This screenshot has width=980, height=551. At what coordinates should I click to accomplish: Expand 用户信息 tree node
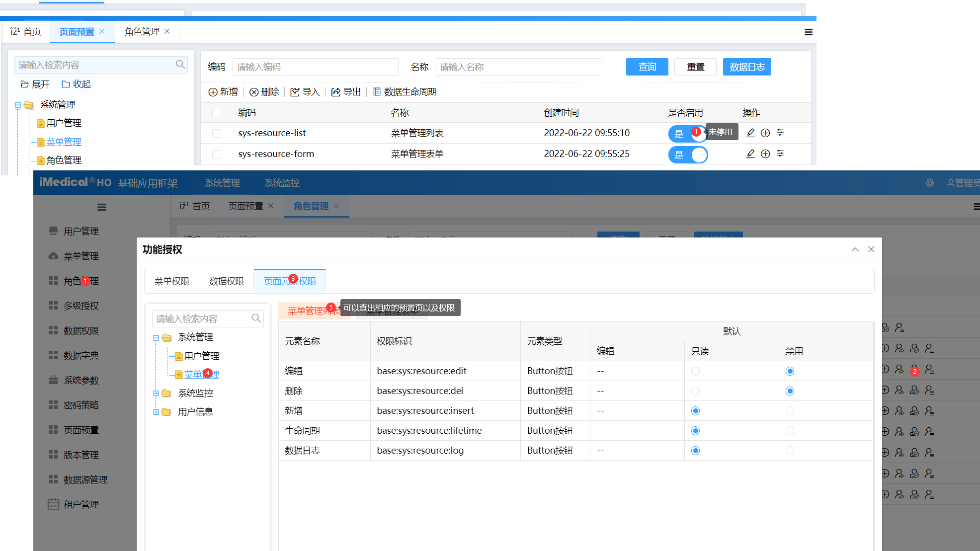(x=156, y=412)
